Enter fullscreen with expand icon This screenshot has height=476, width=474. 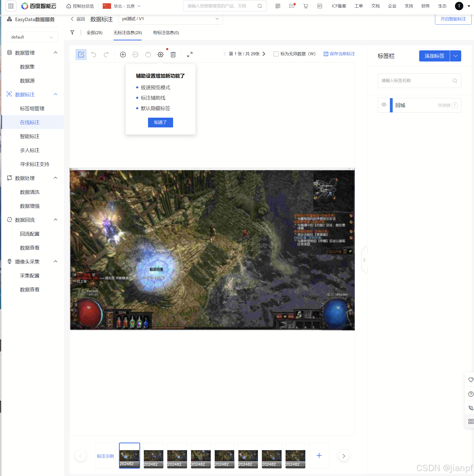pyautogui.click(x=190, y=55)
